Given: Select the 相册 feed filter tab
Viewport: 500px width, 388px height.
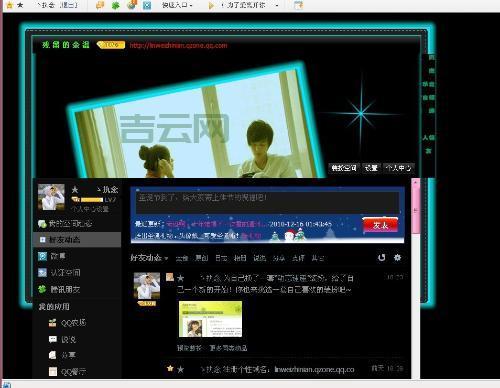Looking at the screenshot, I should click(240, 258).
